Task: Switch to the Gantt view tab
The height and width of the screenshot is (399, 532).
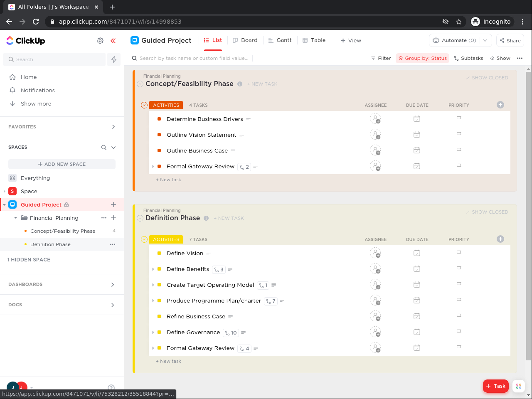Action: pyautogui.click(x=280, y=40)
